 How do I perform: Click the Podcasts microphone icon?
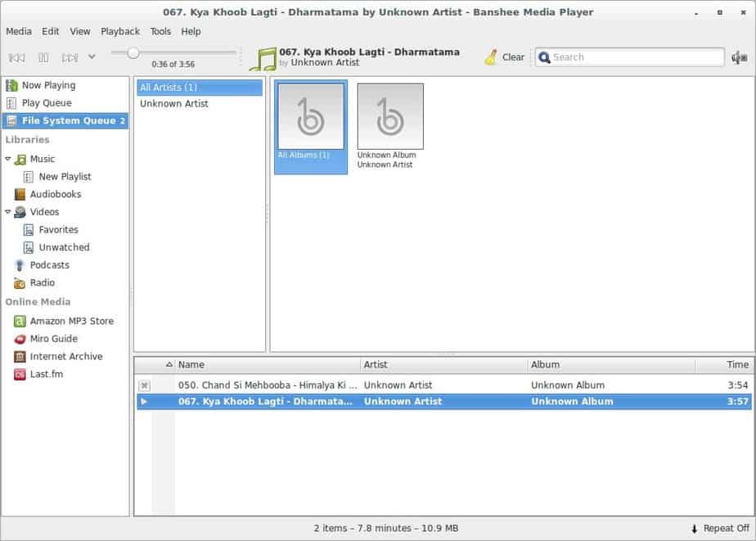[20, 265]
